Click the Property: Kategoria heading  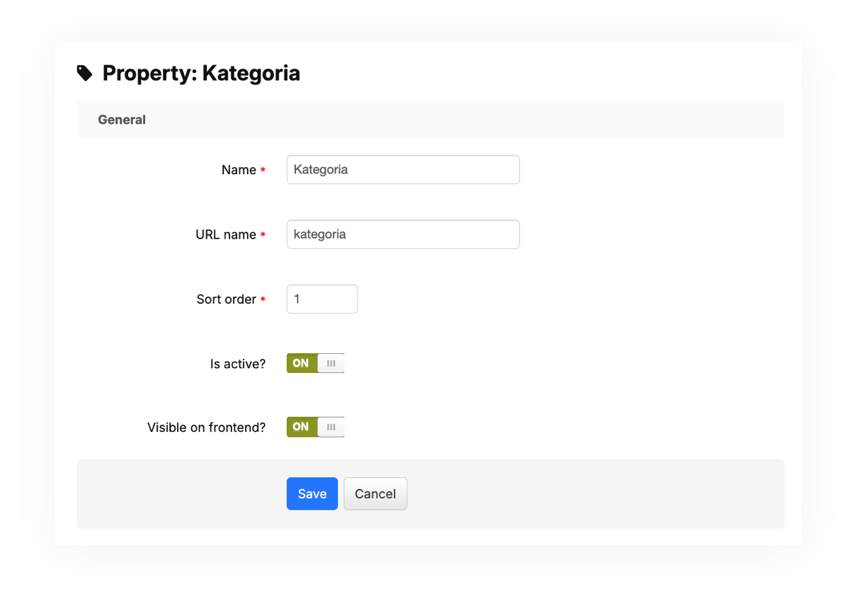(201, 73)
